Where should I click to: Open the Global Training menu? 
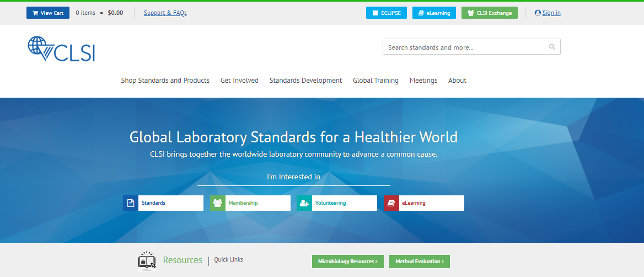[376, 81]
